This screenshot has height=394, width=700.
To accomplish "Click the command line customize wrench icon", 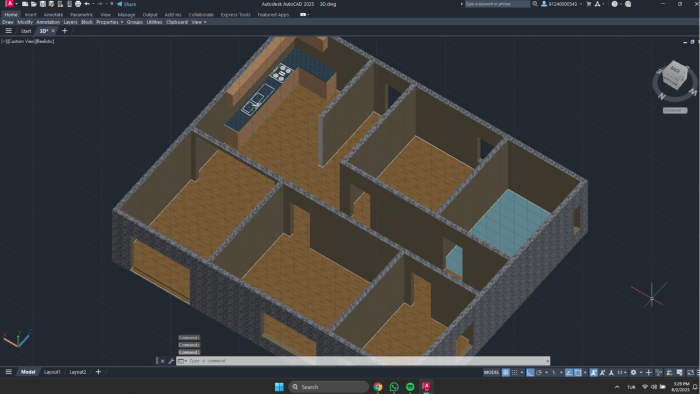I will pyautogui.click(x=171, y=361).
